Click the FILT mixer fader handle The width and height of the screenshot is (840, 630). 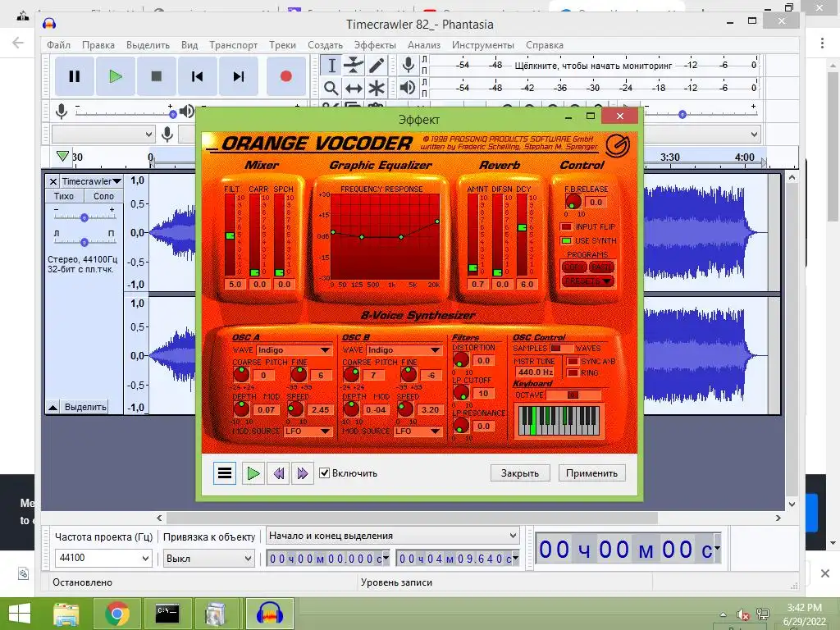coord(230,235)
